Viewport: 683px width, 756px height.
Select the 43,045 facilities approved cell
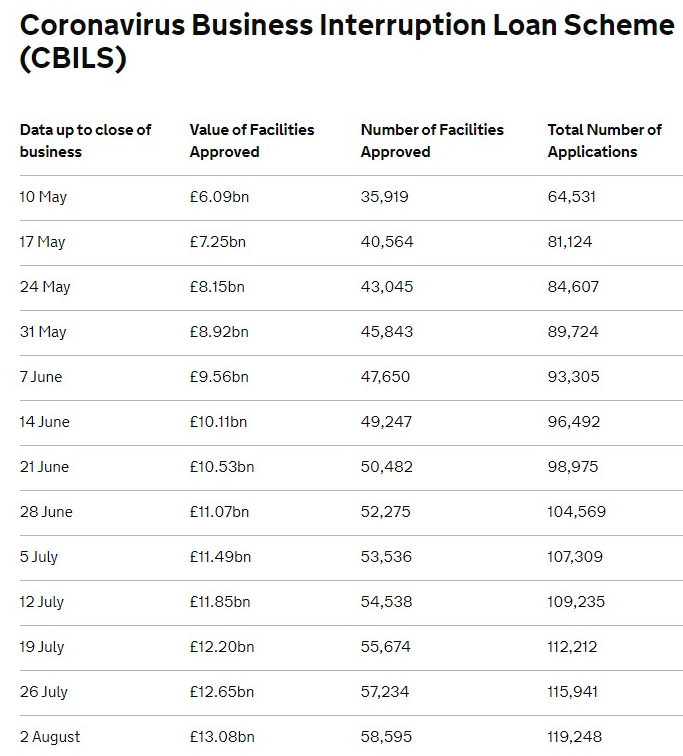tap(387, 287)
